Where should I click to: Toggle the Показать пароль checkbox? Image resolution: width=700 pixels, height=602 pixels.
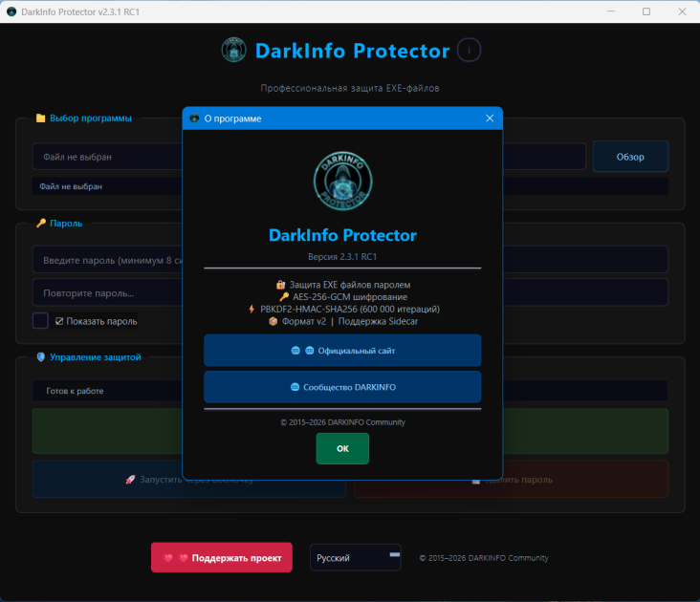coord(40,321)
